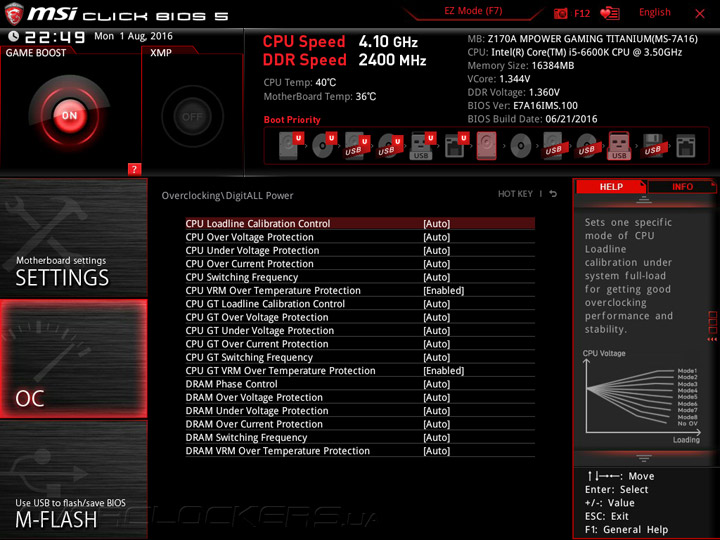This screenshot has height=540, width=720.
Task: Select the UEFI CD/DVD boot device icon
Action: (323, 146)
